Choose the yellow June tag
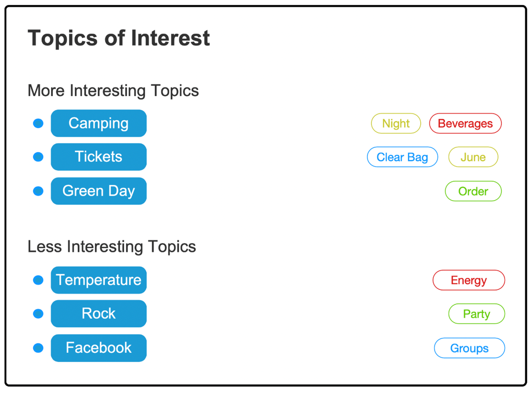The height and width of the screenshot is (393, 532). point(473,157)
